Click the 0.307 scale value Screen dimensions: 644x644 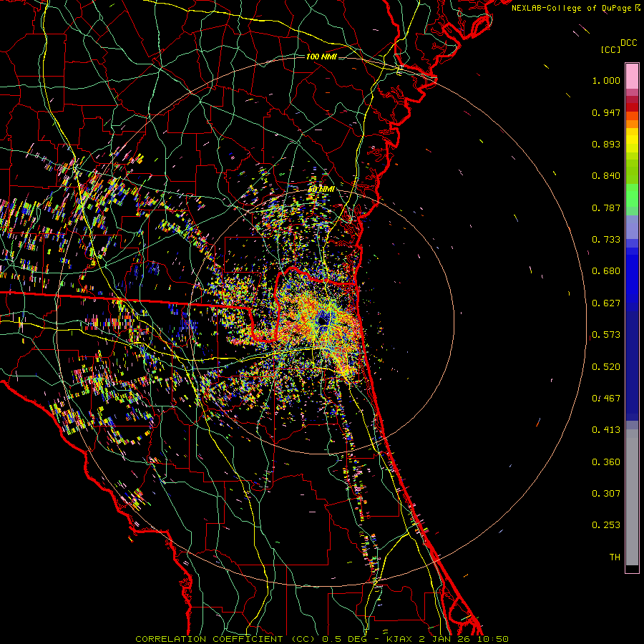tap(606, 494)
